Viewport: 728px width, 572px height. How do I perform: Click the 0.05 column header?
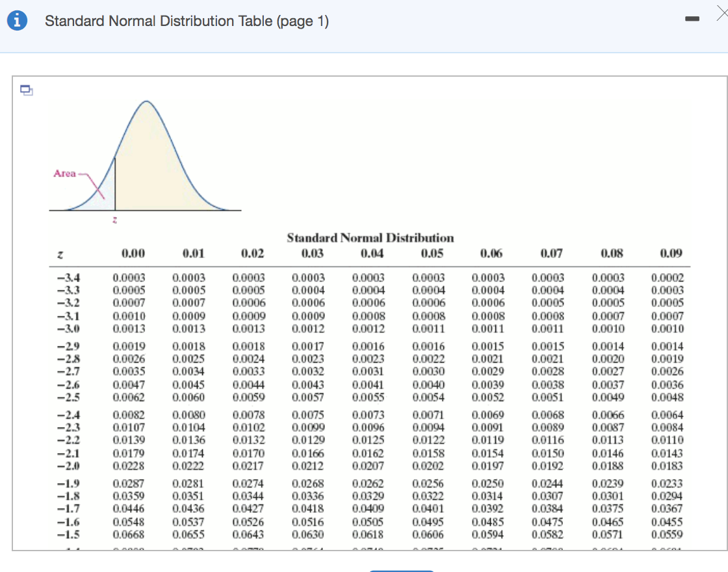tap(432, 253)
